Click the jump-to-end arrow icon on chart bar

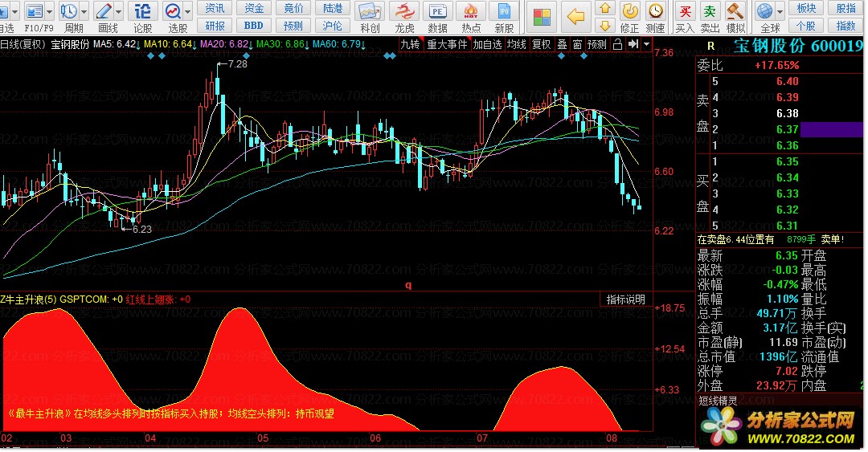[633, 44]
